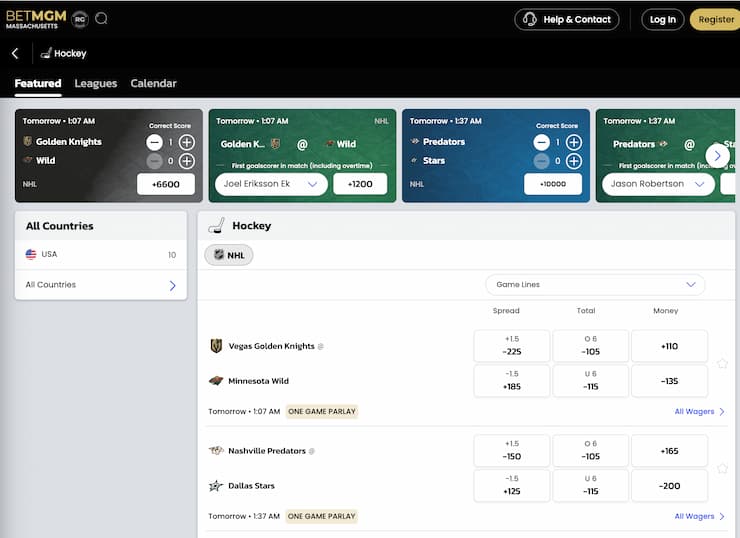Pick Dallas Stars moneyline -200
Image resolution: width=740 pixels, height=538 pixels.
click(669, 486)
